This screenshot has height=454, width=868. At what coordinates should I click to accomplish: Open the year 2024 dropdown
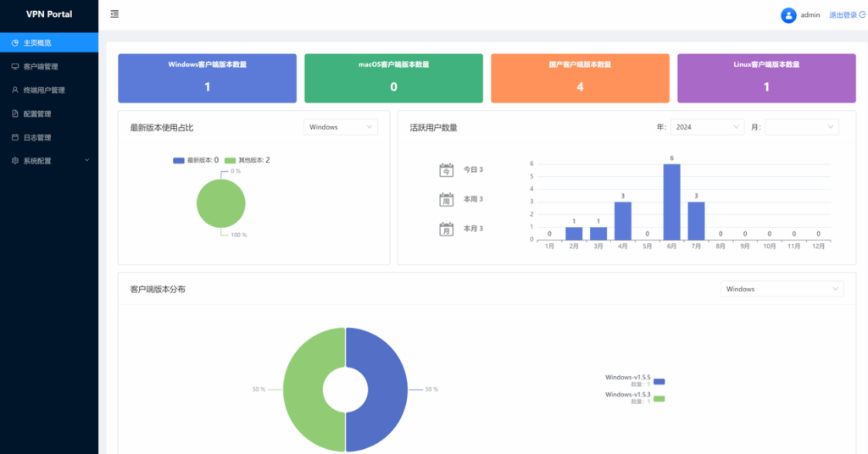tap(707, 127)
